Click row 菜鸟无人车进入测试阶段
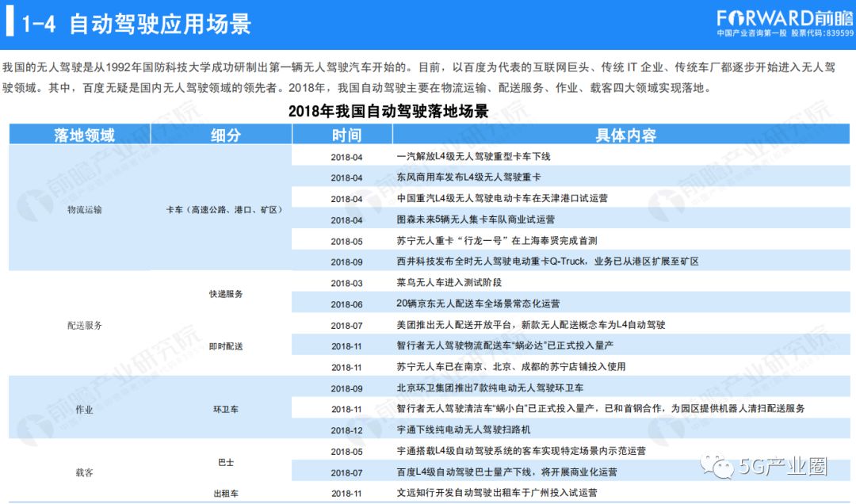Screen dimensions: 856x504 pyautogui.click(x=449, y=282)
